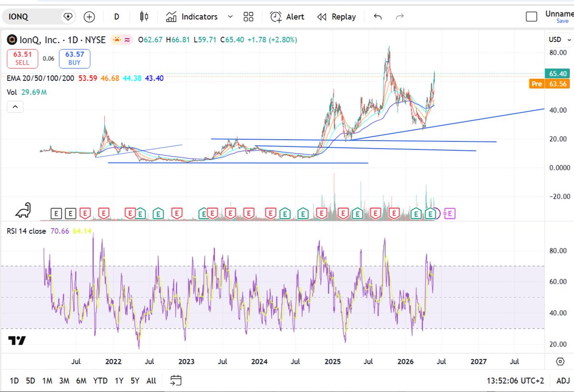Add a comparison symbol with the plus icon
This screenshot has width=574, height=392.
89,17
